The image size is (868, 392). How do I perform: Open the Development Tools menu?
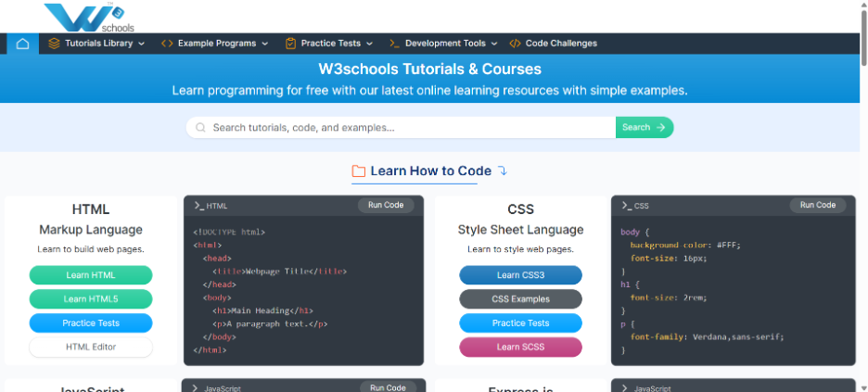coord(443,44)
